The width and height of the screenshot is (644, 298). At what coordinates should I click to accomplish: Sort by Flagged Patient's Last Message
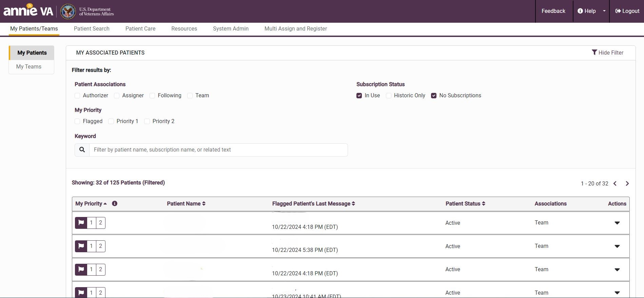(313, 204)
